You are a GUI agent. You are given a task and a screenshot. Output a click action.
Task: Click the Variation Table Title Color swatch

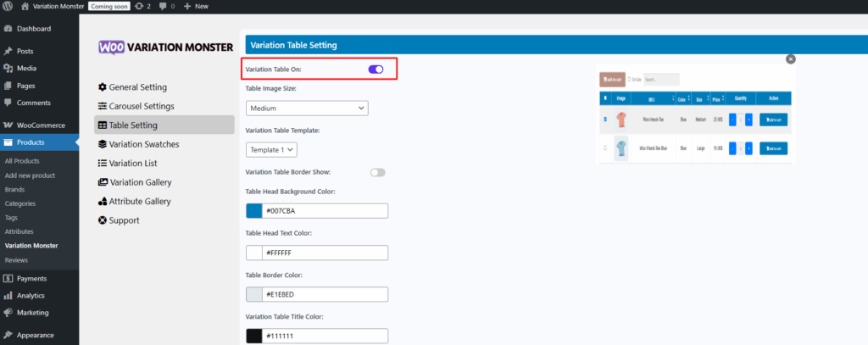(x=254, y=337)
